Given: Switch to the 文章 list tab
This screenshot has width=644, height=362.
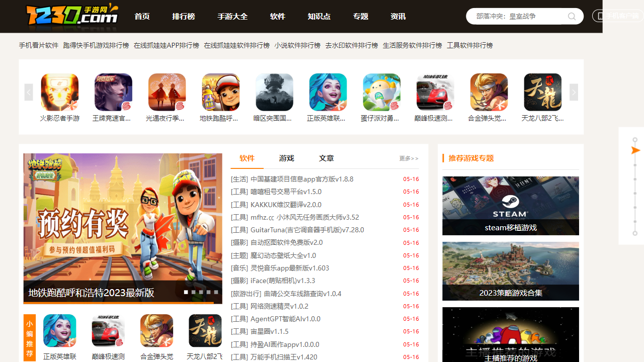Looking at the screenshot, I should pyautogui.click(x=327, y=158).
